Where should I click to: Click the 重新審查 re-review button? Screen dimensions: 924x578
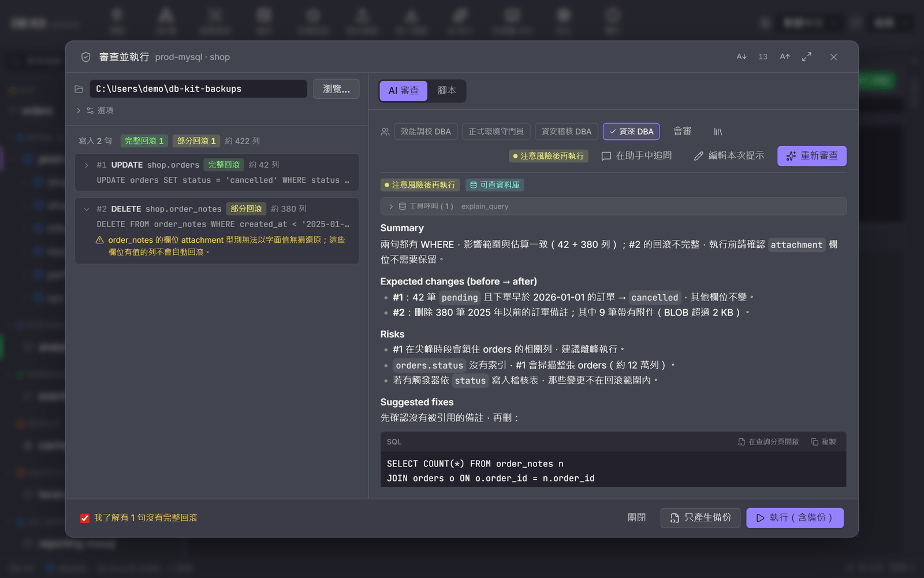[811, 156]
